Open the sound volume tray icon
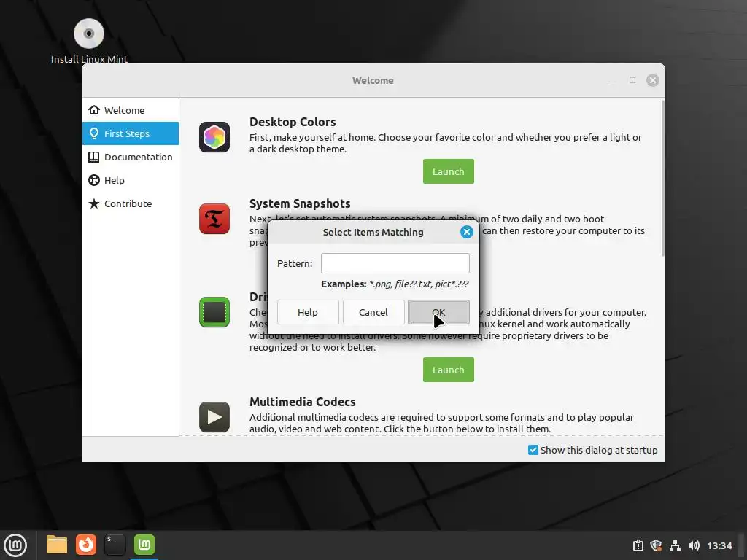Viewport: 747px width, 560px height. click(694, 545)
